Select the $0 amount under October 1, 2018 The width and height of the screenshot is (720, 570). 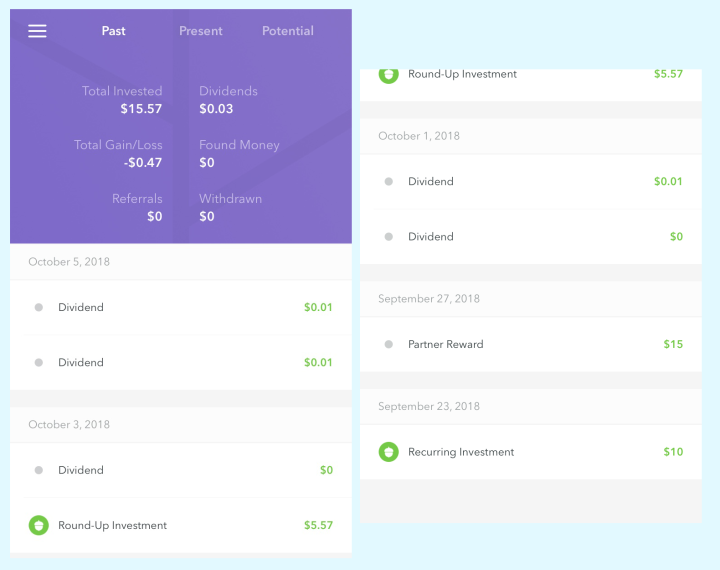click(676, 237)
